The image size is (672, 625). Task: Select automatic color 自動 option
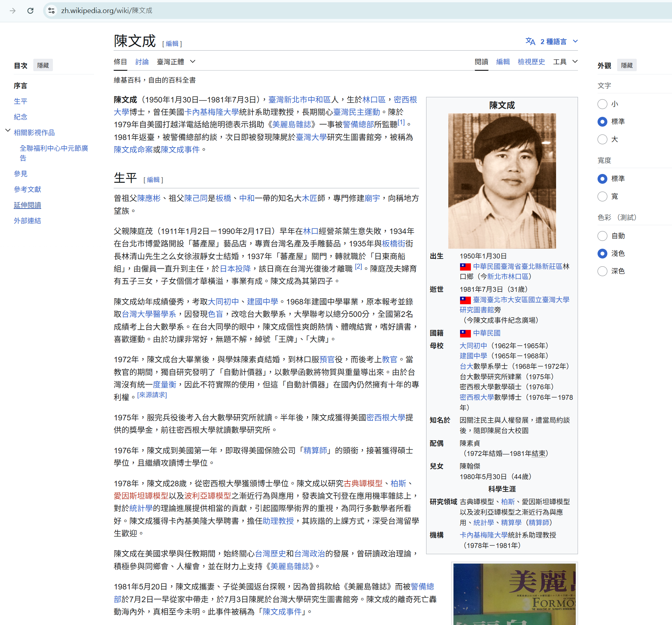pyautogui.click(x=602, y=236)
